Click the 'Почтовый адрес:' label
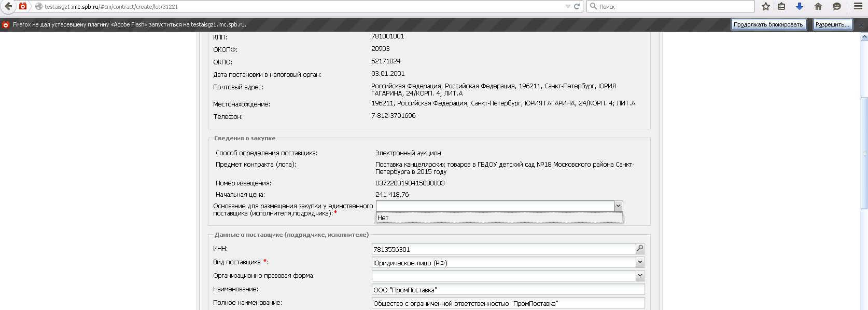 click(238, 87)
